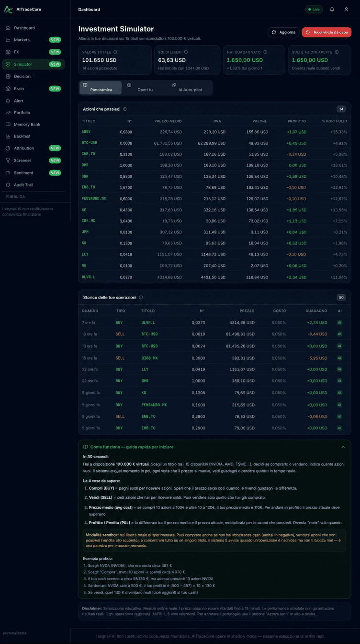Click the info icon next to Hai Guadagnato
The height and width of the screenshot is (644, 360).
(265, 52)
